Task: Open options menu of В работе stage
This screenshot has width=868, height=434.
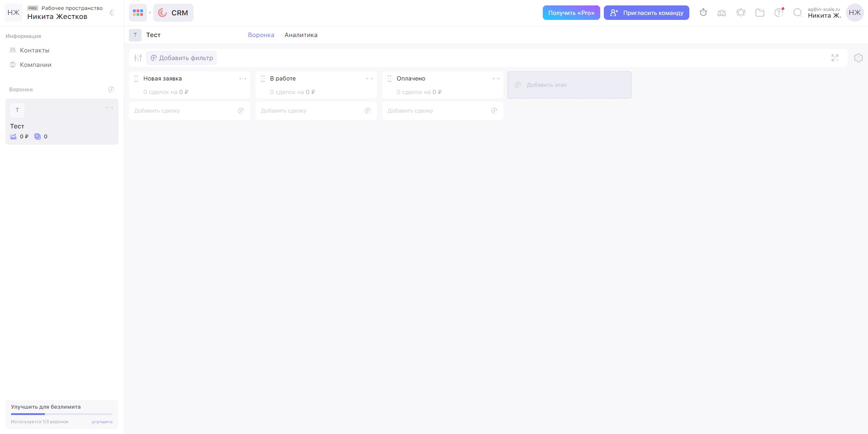Action: 370,79
